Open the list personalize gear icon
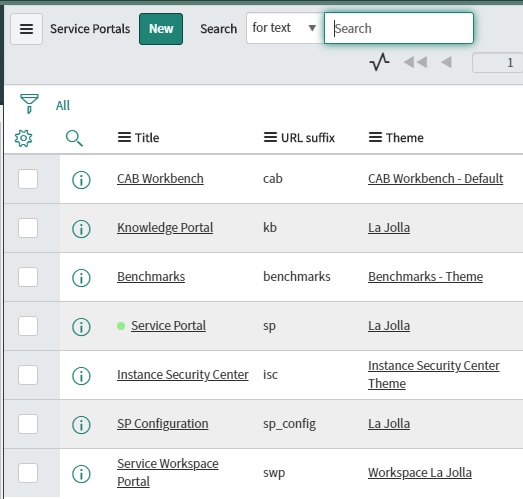 coord(23,138)
